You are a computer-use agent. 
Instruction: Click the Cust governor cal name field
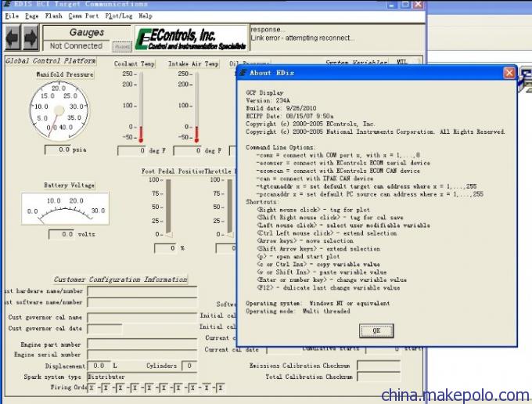[142, 317]
